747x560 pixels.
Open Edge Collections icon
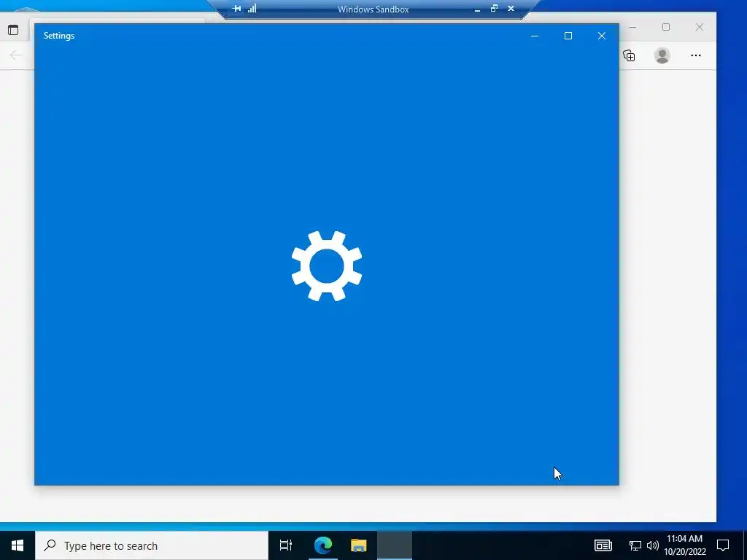(630, 55)
